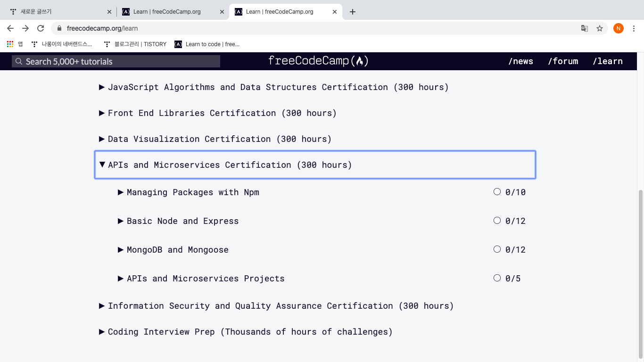
Task: Switch to the 새로운 글쓰기 tab
Action: click(60, 12)
